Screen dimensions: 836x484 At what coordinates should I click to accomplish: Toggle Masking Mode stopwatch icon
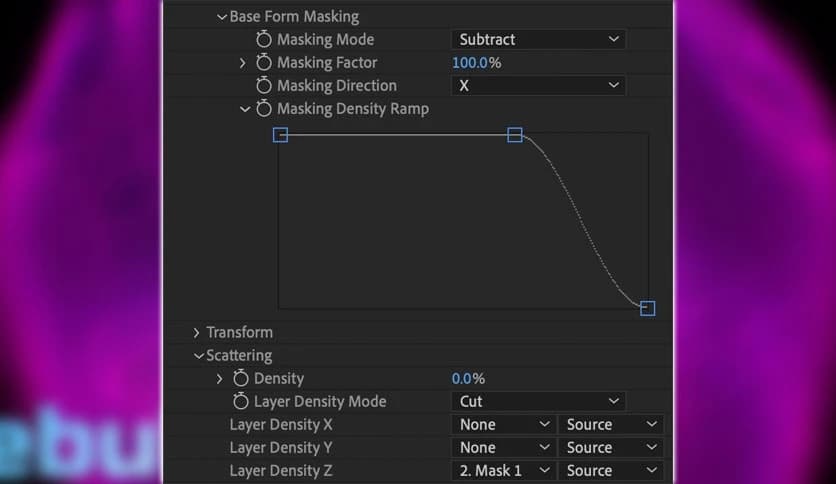263,39
